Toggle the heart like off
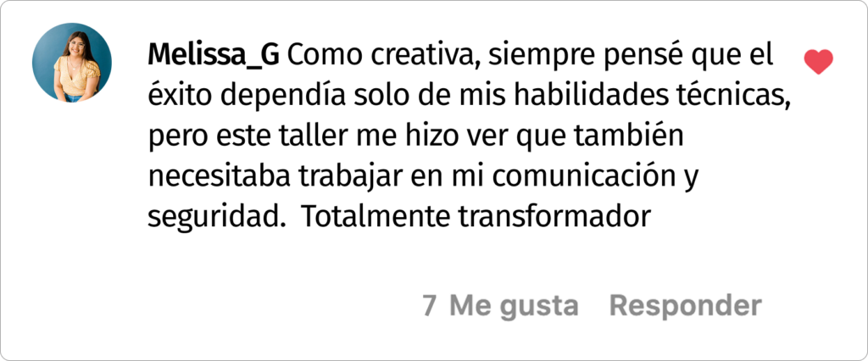The width and height of the screenshot is (868, 361). click(818, 62)
